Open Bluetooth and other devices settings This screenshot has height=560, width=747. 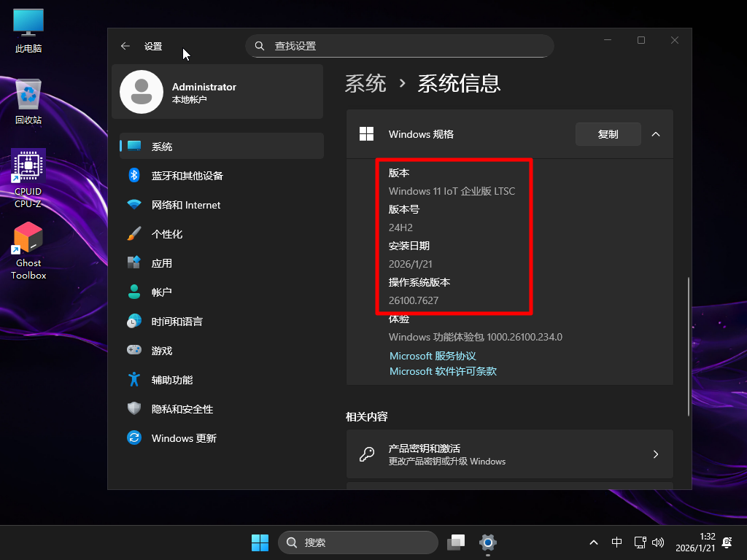click(187, 176)
